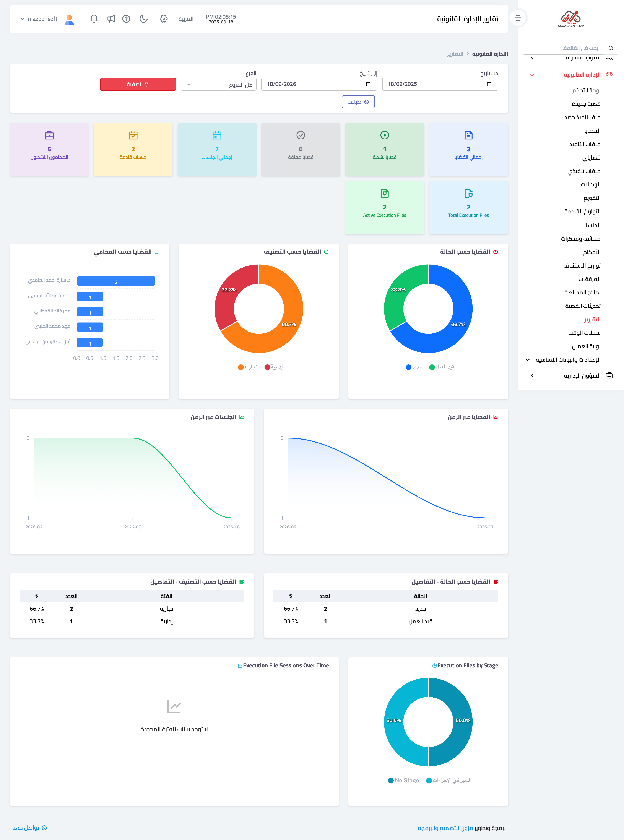Viewport: 624px width, 840px height.
Task: Toggle السير في الإجراءات legend swatch
Action: pyautogui.click(x=429, y=781)
